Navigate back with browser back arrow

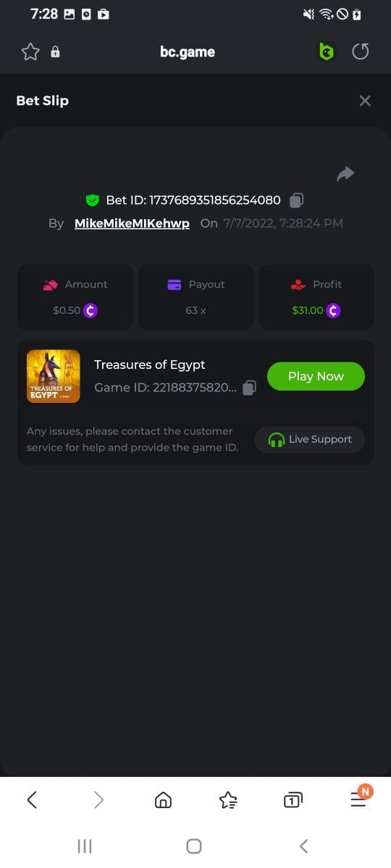[32, 799]
